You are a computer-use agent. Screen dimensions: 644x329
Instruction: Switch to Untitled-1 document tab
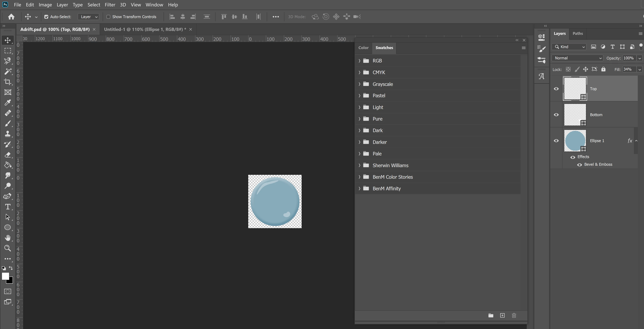(145, 30)
